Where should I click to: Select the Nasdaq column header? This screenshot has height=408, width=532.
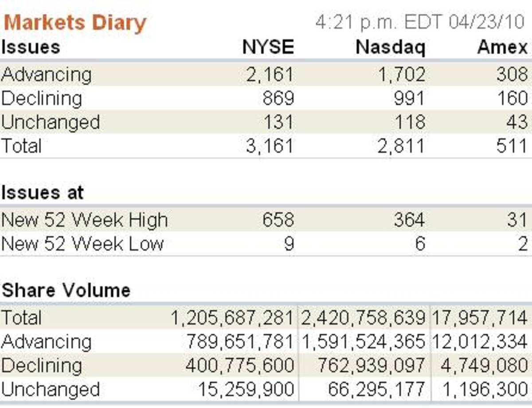pyautogui.click(x=390, y=47)
